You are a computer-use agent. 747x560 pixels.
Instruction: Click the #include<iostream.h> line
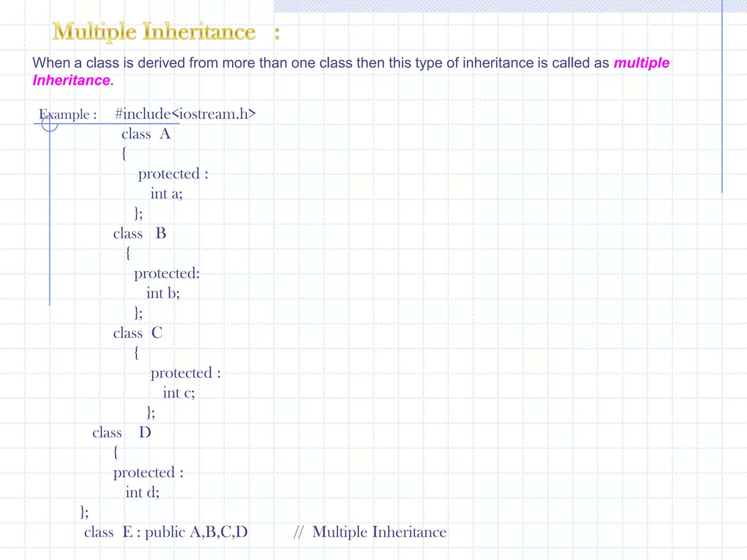(x=185, y=114)
